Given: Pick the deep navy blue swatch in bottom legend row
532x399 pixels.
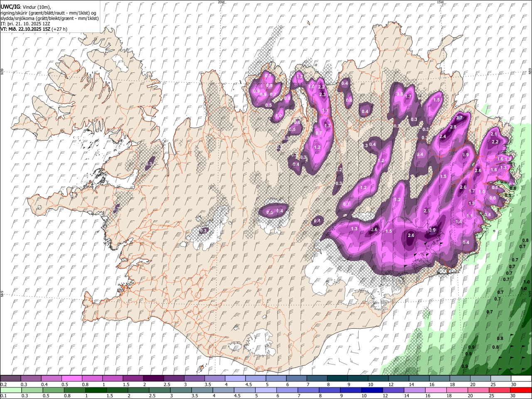Looking at the screenshot, I should click(x=372, y=390).
